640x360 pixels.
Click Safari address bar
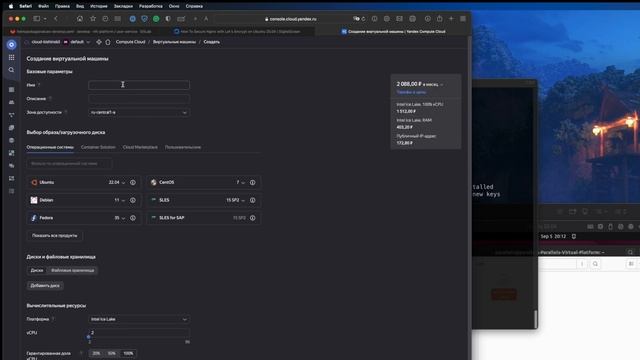pyautogui.click(x=290, y=19)
